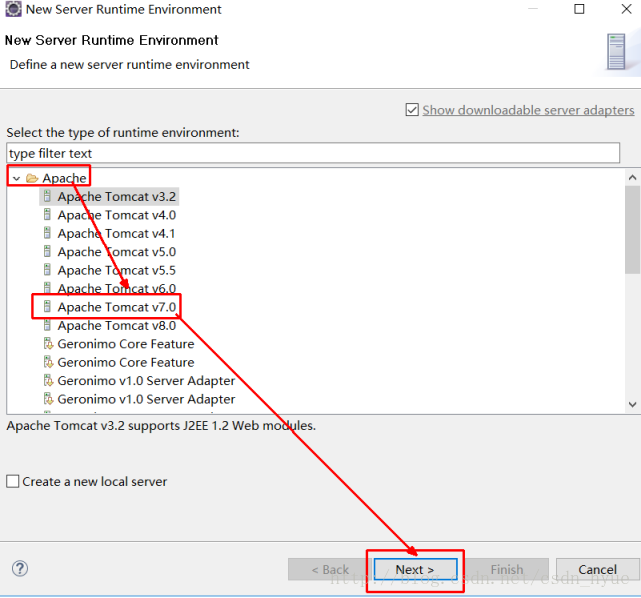The width and height of the screenshot is (641, 598).
Task: Click server icon beside Tomcat v4.0
Action: click(47, 215)
